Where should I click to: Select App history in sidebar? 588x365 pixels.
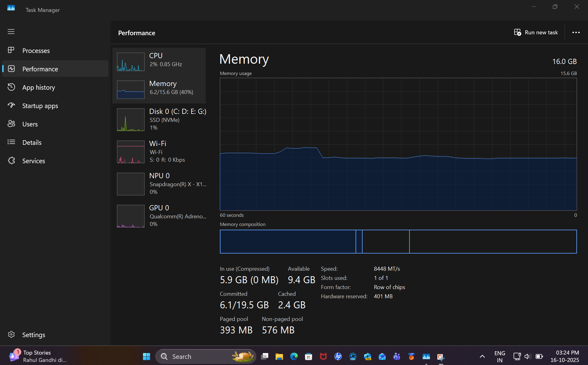point(39,87)
